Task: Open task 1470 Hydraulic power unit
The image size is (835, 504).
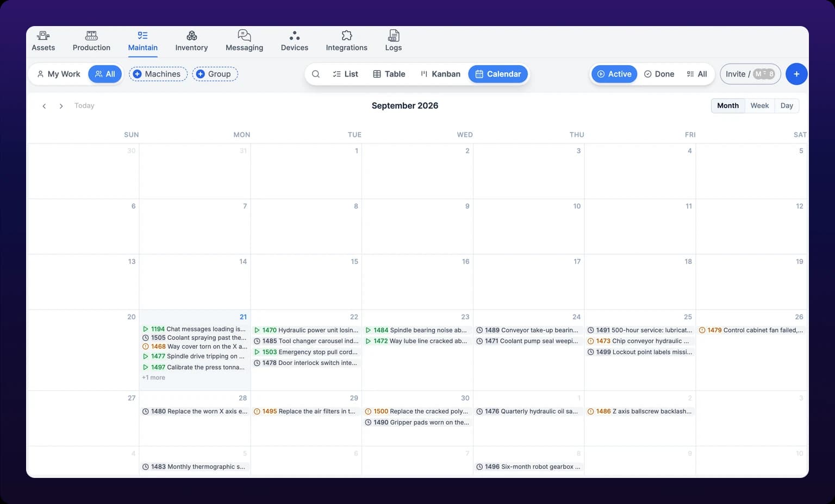Action: pos(306,330)
